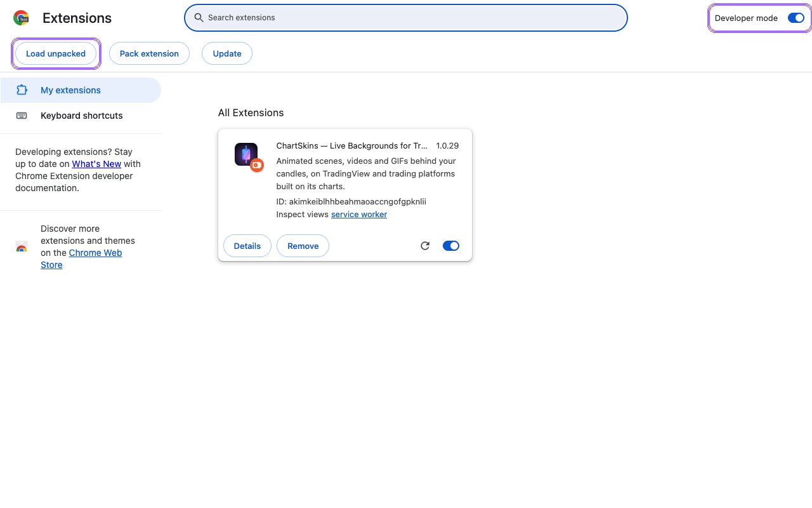Screen dimensions: 812x508
Task: Click the Pack extension button
Action: (x=149, y=53)
